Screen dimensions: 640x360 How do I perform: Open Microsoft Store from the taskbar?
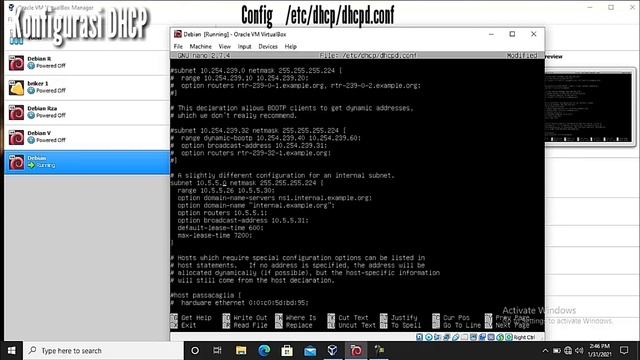(287, 351)
